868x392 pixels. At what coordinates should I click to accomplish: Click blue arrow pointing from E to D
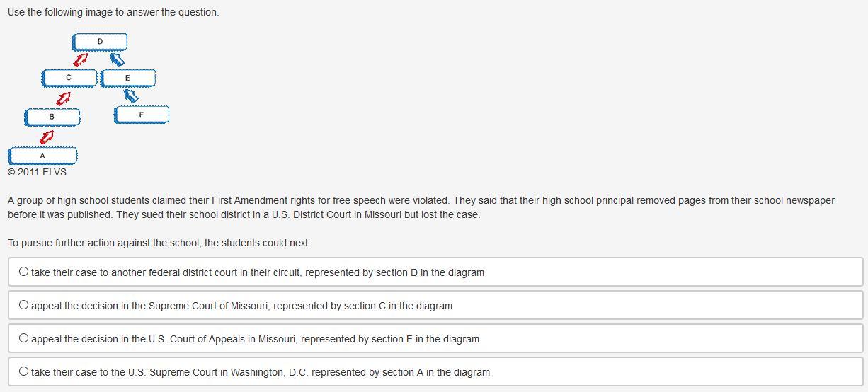tap(117, 59)
